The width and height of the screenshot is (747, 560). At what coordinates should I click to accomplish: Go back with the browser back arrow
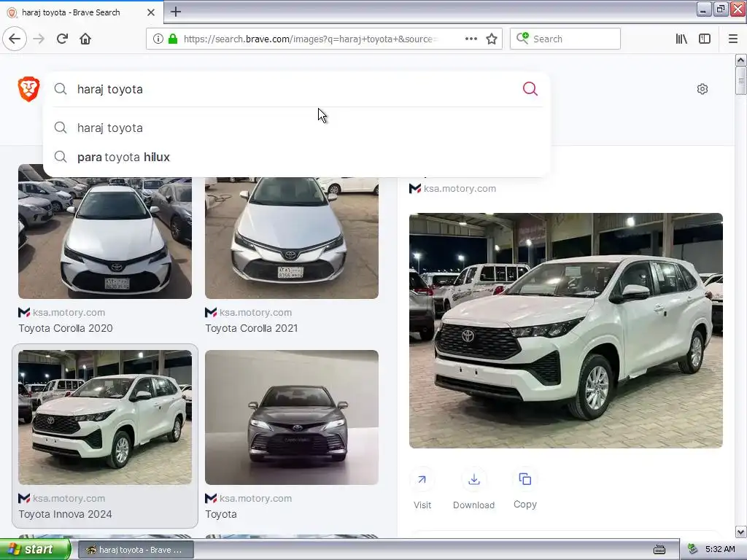click(x=15, y=39)
